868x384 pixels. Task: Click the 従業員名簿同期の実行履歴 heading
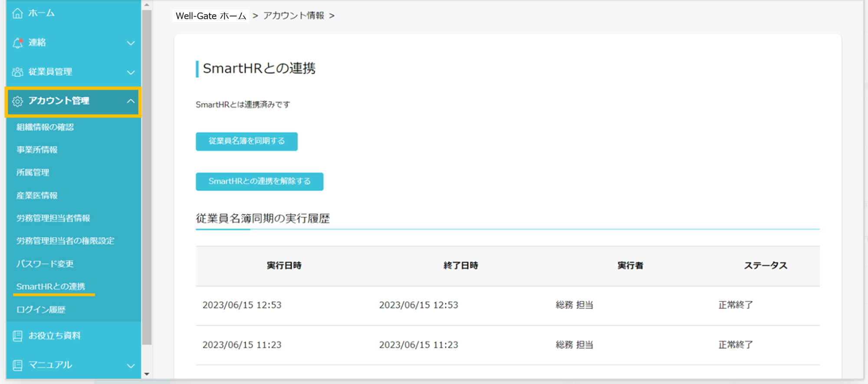click(x=263, y=218)
